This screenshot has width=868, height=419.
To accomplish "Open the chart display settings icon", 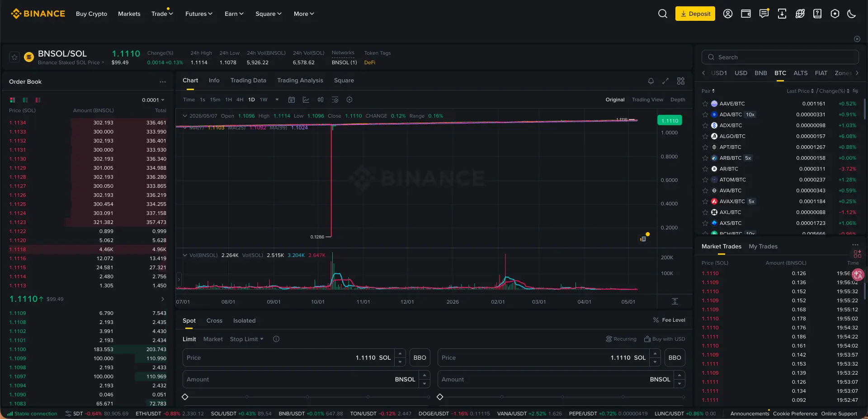I will pos(335,100).
